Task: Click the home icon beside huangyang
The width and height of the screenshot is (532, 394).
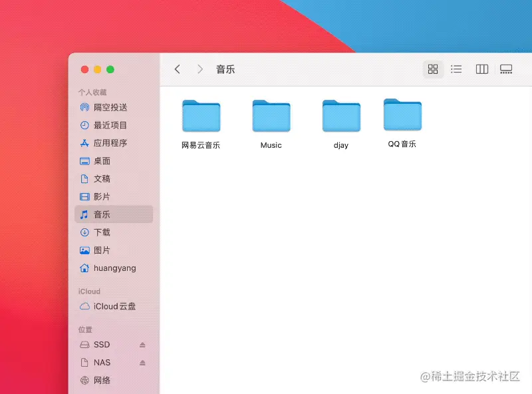Action: [84, 268]
